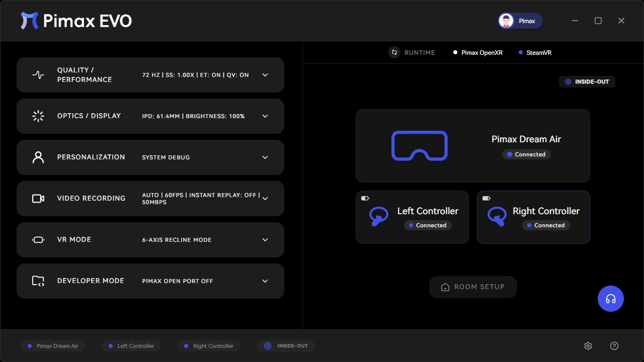Check the Right Controller battery icon
Viewport: 644px width, 362px height.
487,198
